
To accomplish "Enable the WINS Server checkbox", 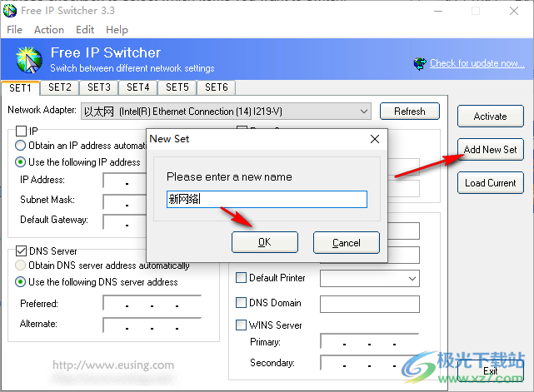I will (241, 325).
